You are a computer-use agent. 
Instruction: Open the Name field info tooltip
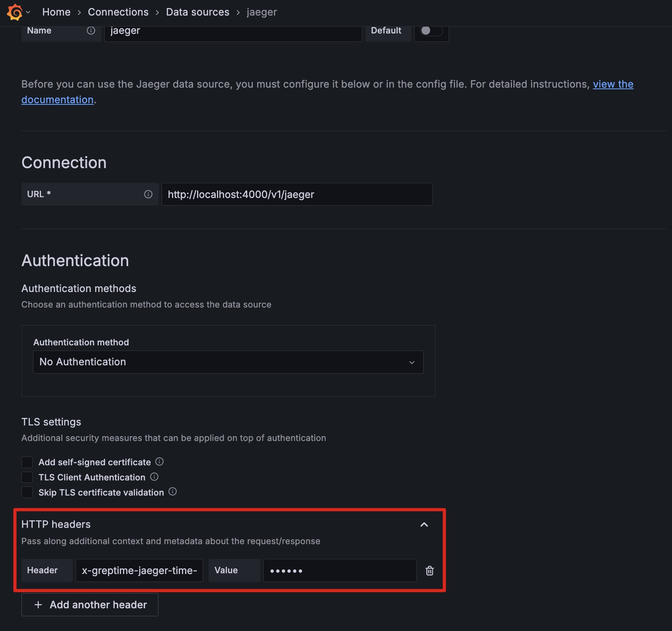tap(92, 30)
